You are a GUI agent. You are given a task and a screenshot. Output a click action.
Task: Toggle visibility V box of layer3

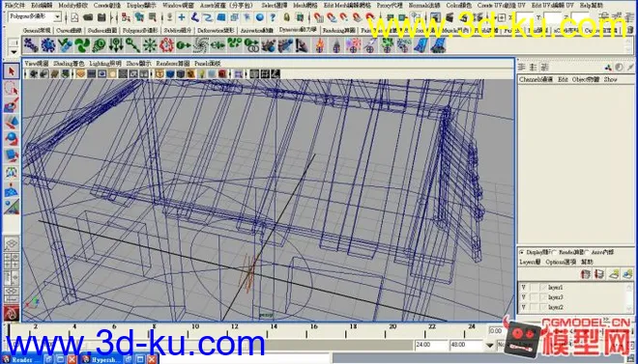coord(523,297)
